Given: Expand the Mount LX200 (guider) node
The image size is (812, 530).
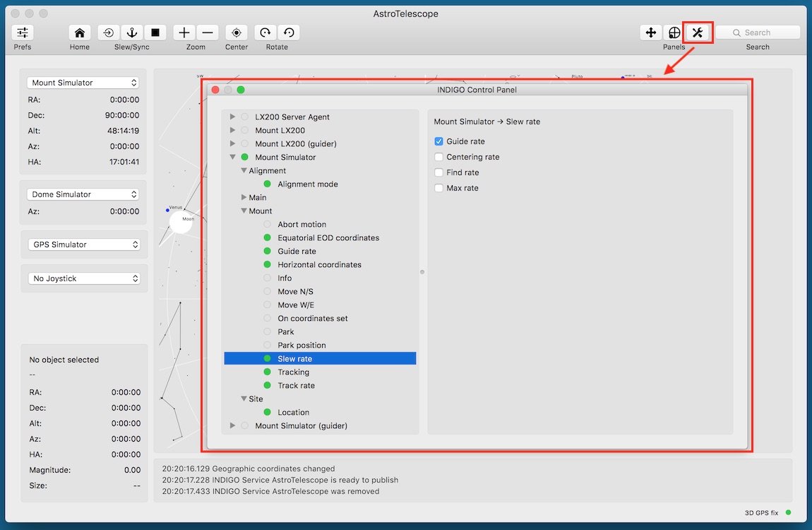Looking at the screenshot, I should (x=232, y=143).
